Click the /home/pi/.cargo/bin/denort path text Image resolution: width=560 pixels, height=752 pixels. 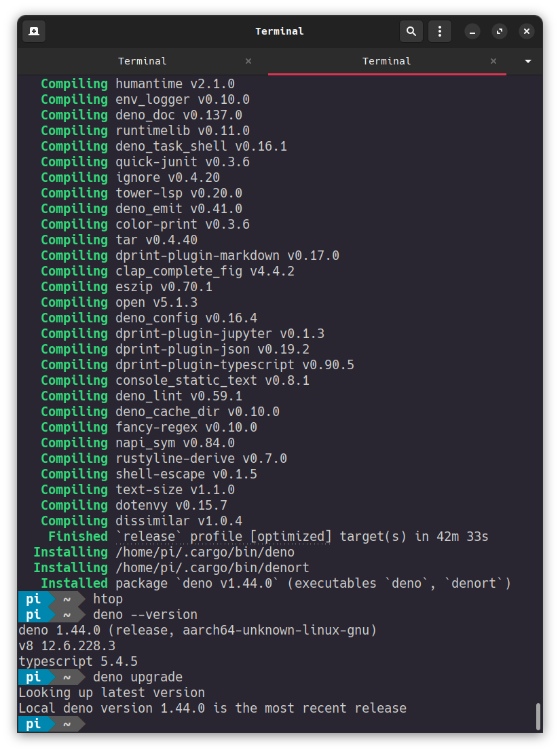click(212, 567)
